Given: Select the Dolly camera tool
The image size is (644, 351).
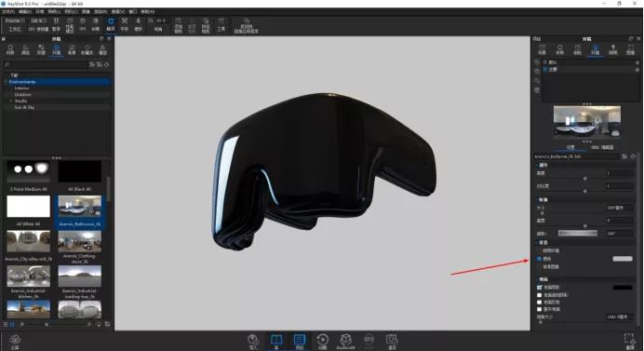Looking at the screenshot, I should (138, 24).
